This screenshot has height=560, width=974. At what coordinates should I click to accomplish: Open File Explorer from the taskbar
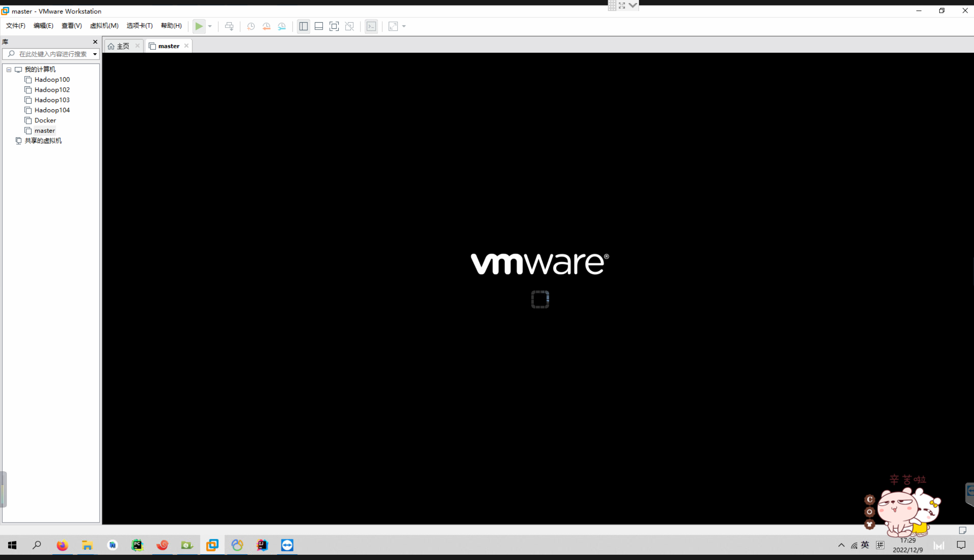coord(87,545)
